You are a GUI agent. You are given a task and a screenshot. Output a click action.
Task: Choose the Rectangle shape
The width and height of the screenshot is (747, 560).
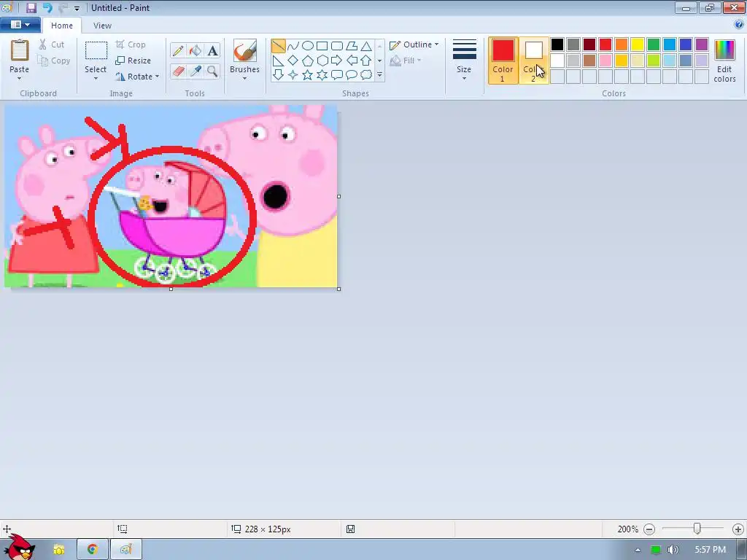(x=322, y=46)
